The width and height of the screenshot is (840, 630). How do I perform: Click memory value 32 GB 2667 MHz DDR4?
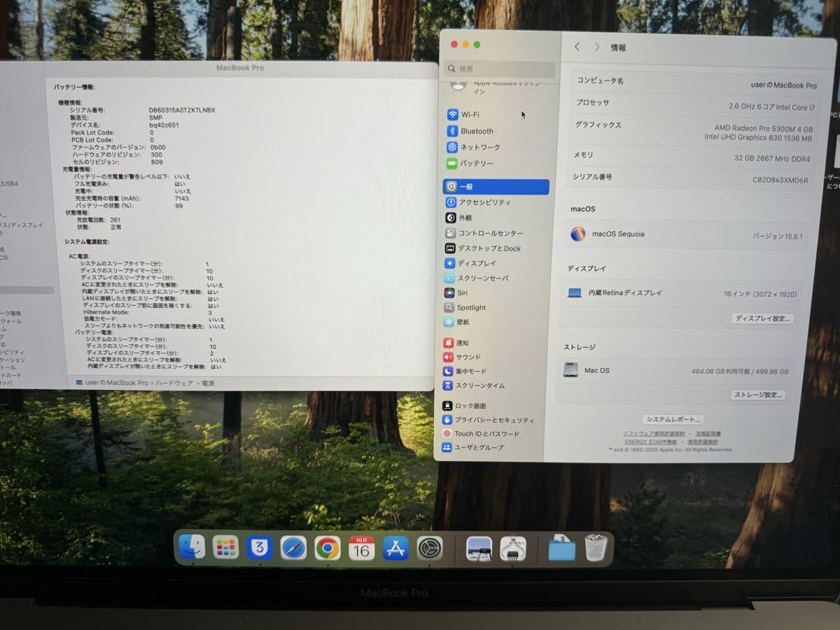772,159
